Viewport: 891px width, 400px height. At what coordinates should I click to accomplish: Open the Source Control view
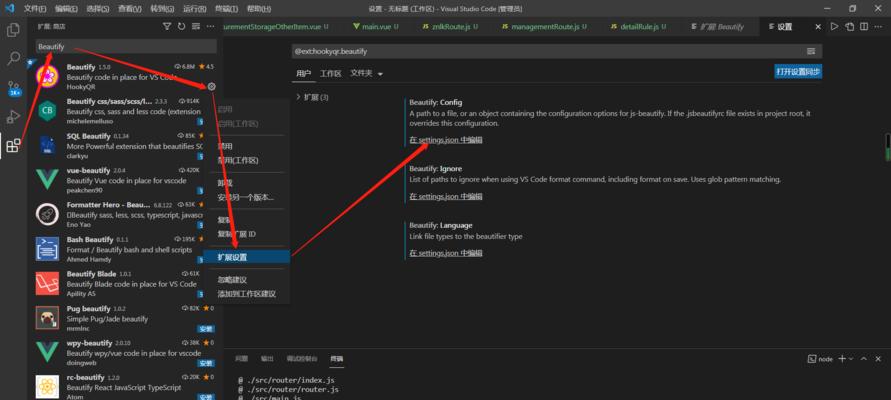pos(13,88)
